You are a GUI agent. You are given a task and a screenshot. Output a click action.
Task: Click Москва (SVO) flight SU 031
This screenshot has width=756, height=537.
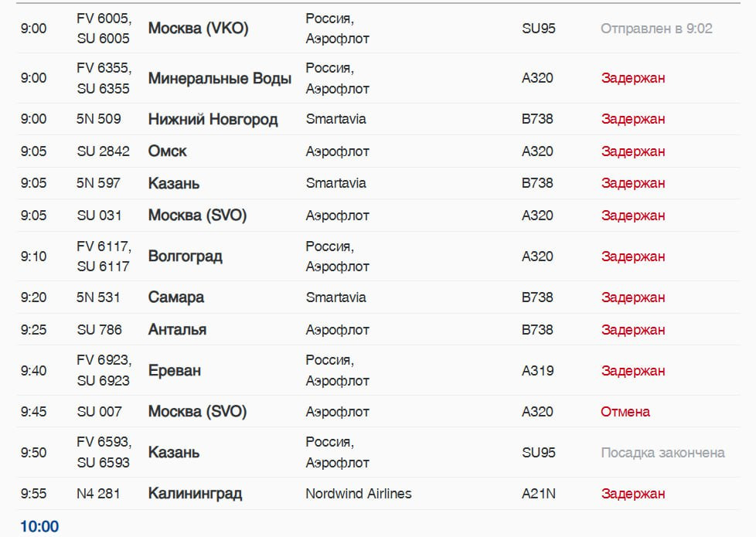(x=197, y=215)
